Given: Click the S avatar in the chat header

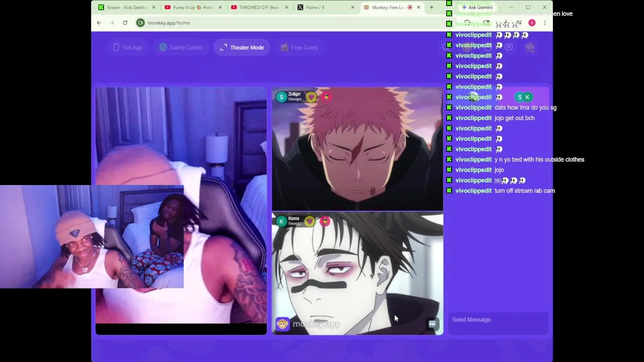Looking at the screenshot, I should pyautogui.click(x=519, y=97).
